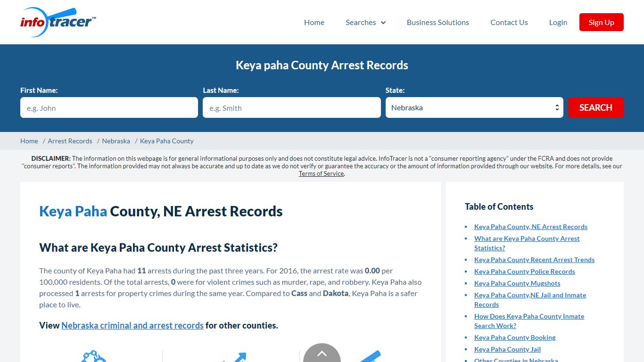The height and width of the screenshot is (362, 644).
Task: Jump to Keya Paha County Booking
Action: coord(515,337)
